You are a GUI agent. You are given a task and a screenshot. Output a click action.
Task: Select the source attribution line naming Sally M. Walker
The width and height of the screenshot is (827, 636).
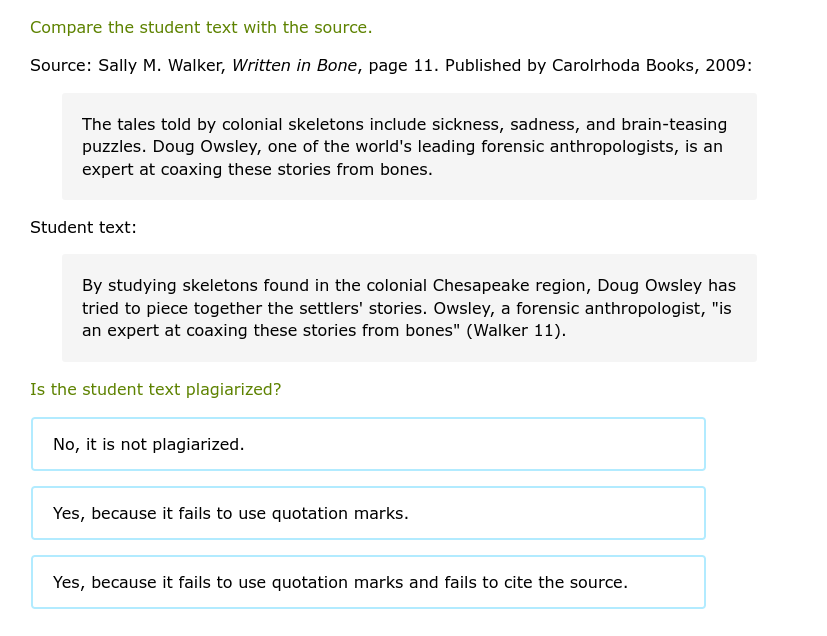point(165,65)
